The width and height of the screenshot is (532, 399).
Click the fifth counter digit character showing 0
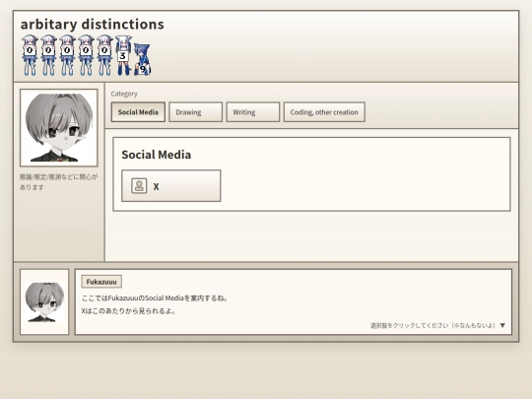tap(104, 55)
